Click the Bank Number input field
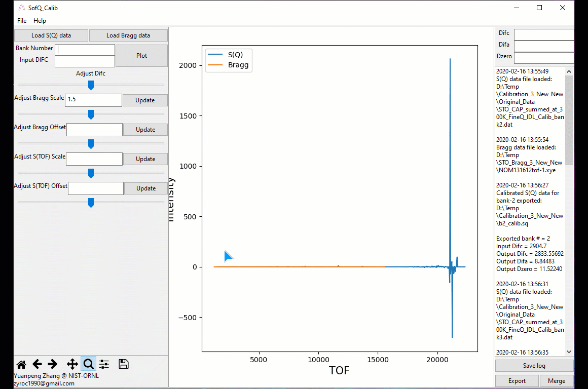 coord(85,50)
